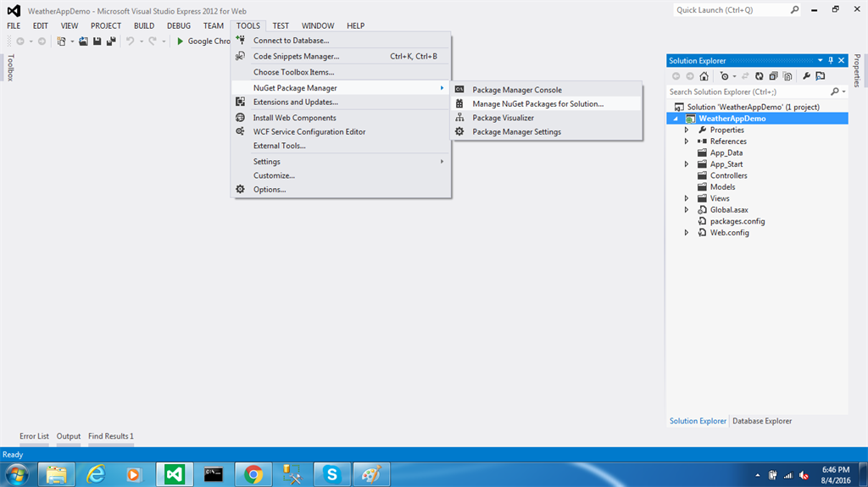The width and height of the screenshot is (868, 487).
Task: Click the magnifier icon in Solution Explorer search
Action: (835, 91)
